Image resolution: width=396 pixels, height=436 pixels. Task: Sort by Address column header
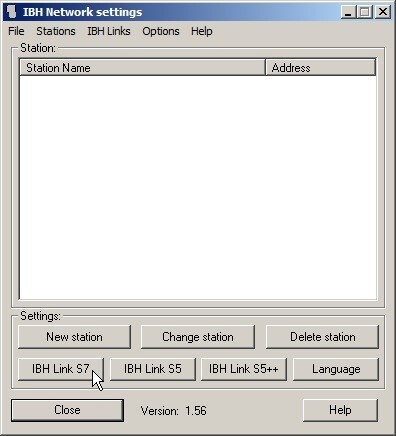[321, 68]
